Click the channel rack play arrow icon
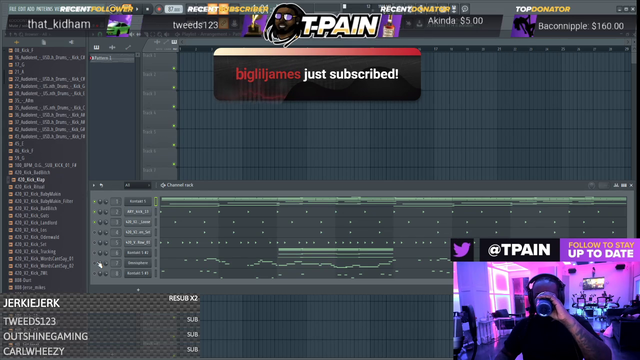 (x=94, y=185)
